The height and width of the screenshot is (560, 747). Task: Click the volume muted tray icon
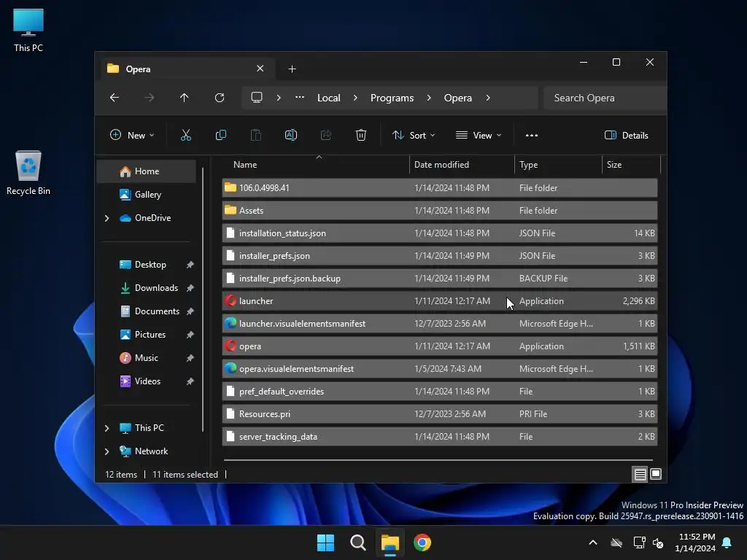pyautogui.click(x=658, y=542)
